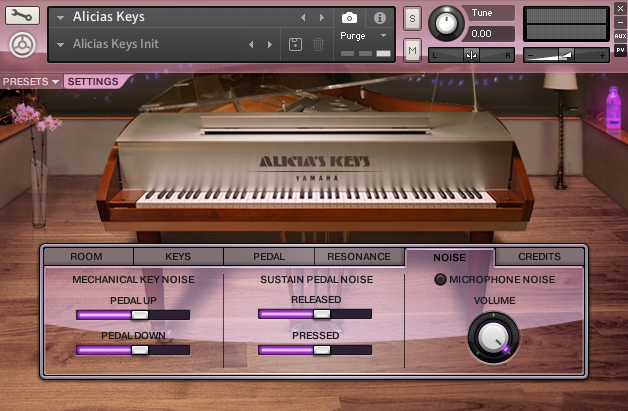Click the Tune knob
This screenshot has width=628, height=411.
point(446,24)
